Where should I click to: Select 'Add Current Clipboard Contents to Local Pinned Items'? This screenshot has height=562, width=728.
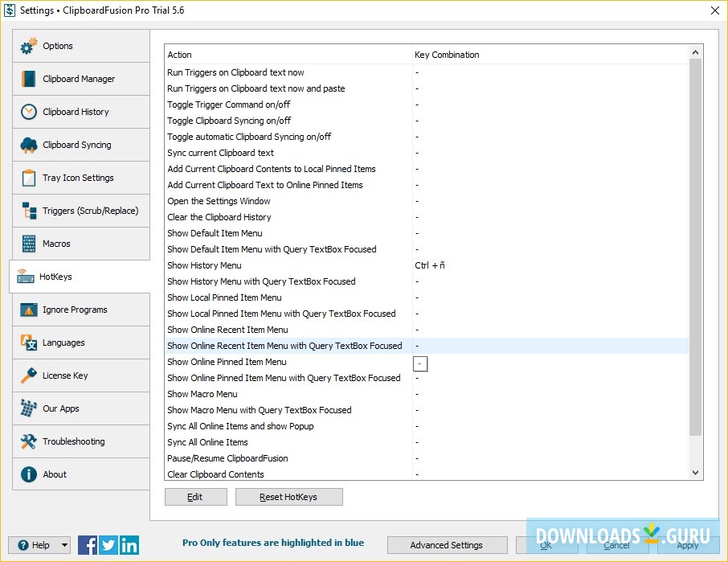click(x=426, y=169)
